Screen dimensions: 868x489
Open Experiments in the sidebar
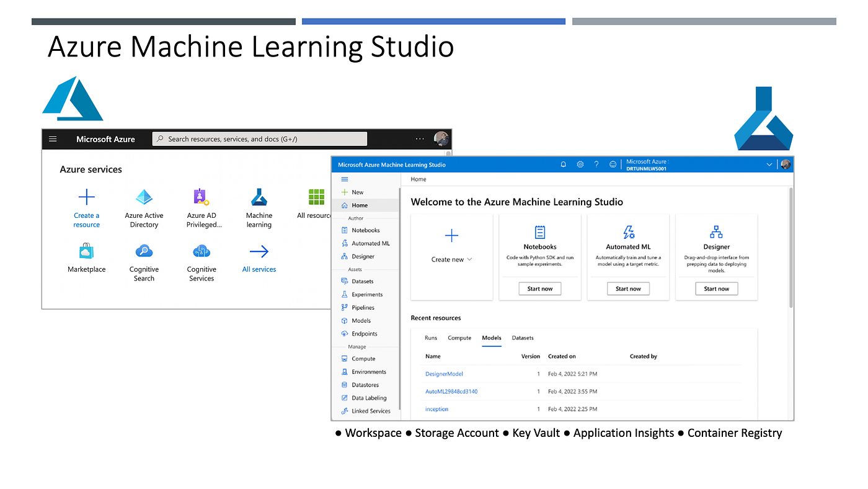(366, 294)
